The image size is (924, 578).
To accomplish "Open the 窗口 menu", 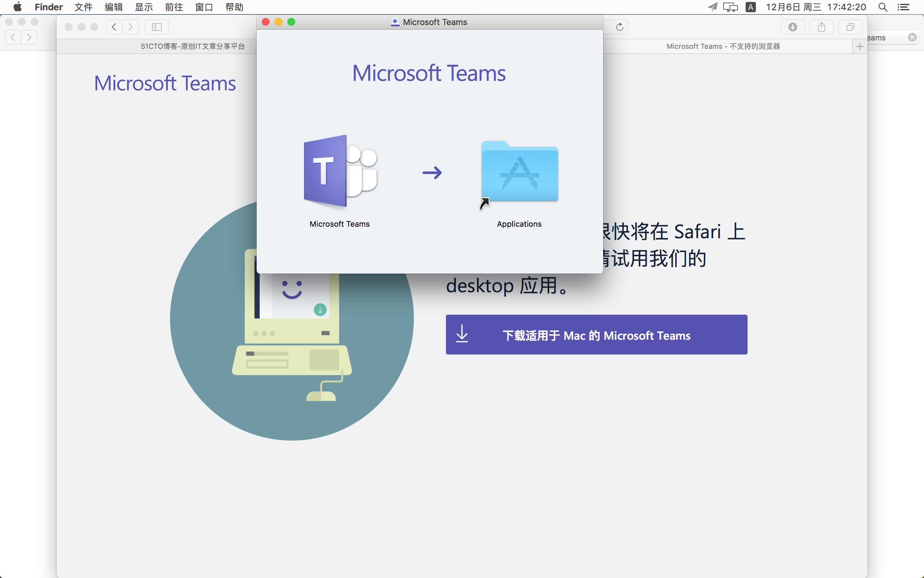I will (x=204, y=7).
